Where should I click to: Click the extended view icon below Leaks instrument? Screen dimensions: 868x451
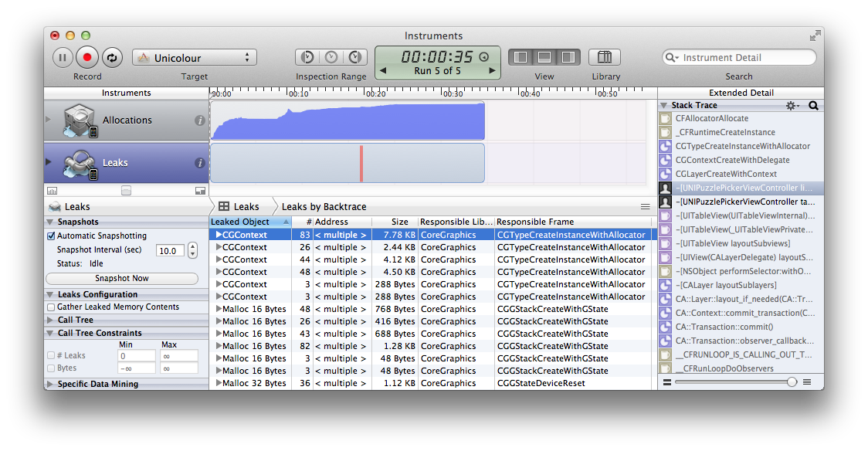click(x=200, y=191)
